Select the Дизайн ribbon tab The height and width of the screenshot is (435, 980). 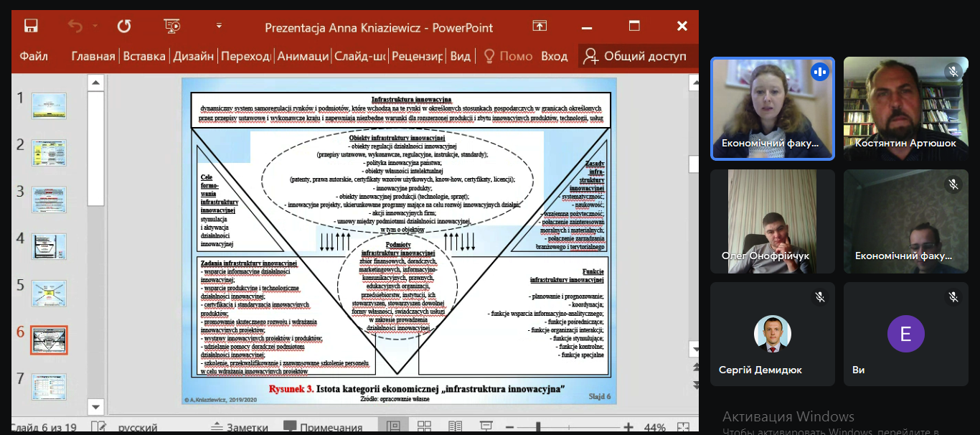pyautogui.click(x=193, y=56)
